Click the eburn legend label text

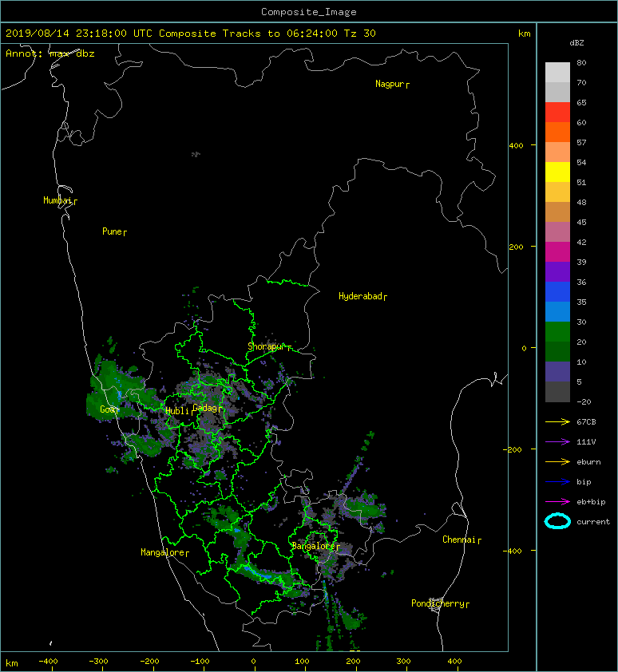click(x=588, y=462)
